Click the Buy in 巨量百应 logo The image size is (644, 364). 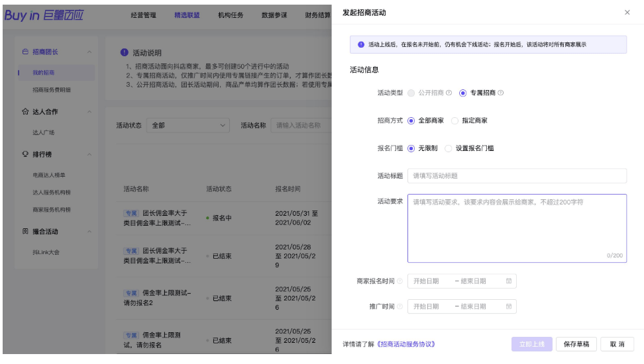(x=44, y=16)
